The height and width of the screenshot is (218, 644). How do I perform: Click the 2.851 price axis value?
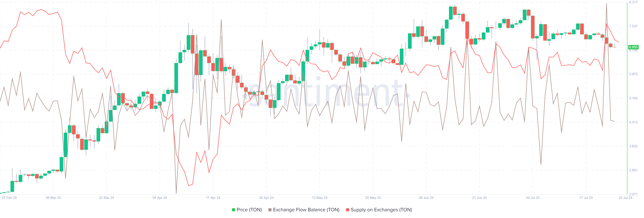pos(633,170)
